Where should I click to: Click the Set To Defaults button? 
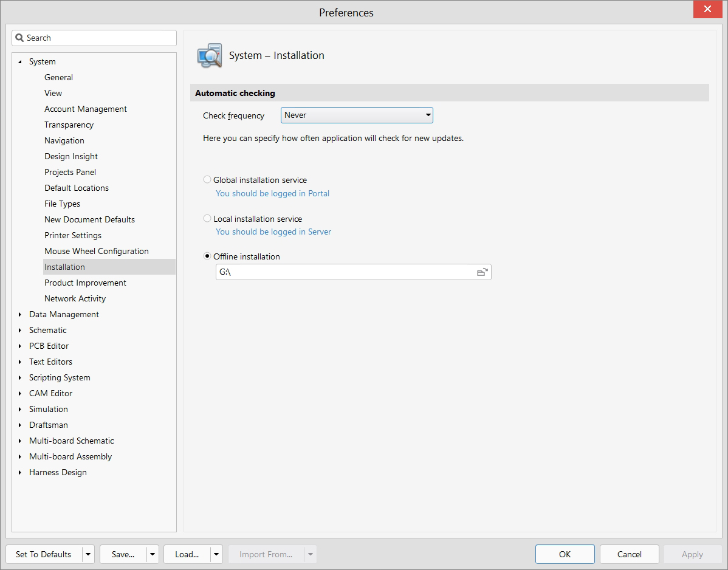pyautogui.click(x=44, y=554)
